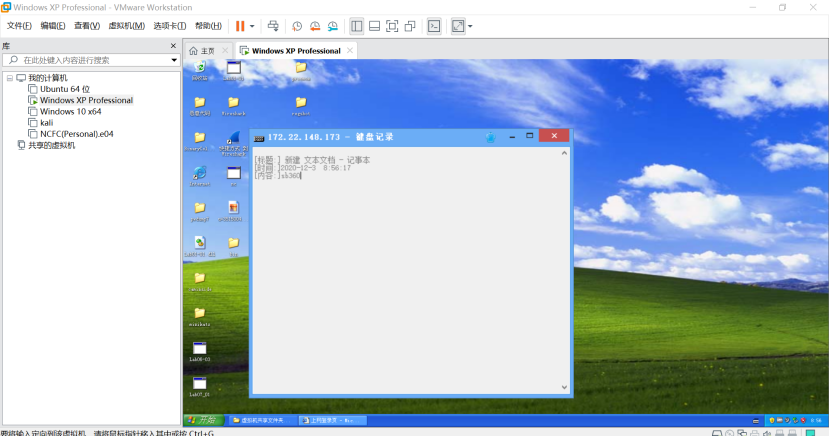Close the 键盘记录 window
The image size is (830, 437).
point(554,136)
